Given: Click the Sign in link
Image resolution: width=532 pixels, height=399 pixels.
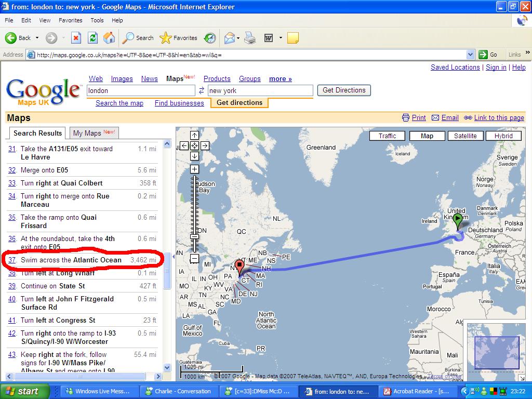Looking at the screenshot, I should (496, 67).
